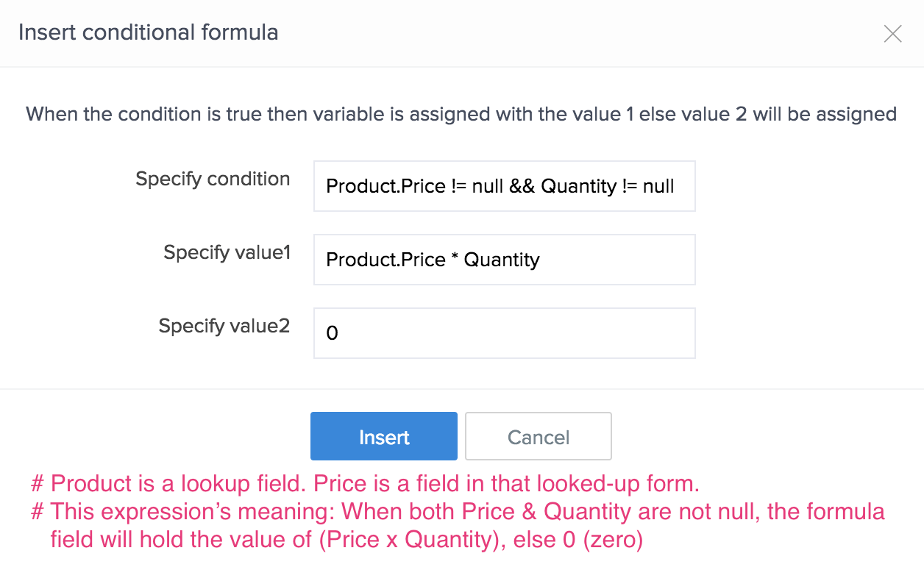Click the Insert button

tap(383, 437)
